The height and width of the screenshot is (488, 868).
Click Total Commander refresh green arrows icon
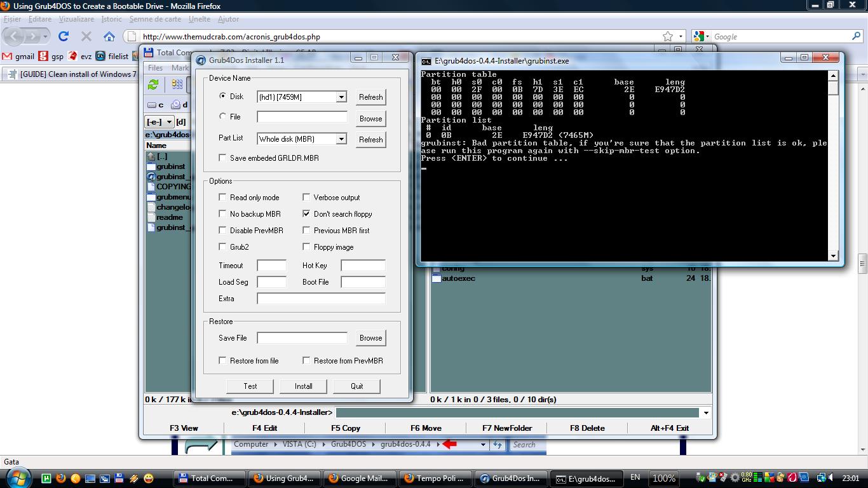click(153, 85)
